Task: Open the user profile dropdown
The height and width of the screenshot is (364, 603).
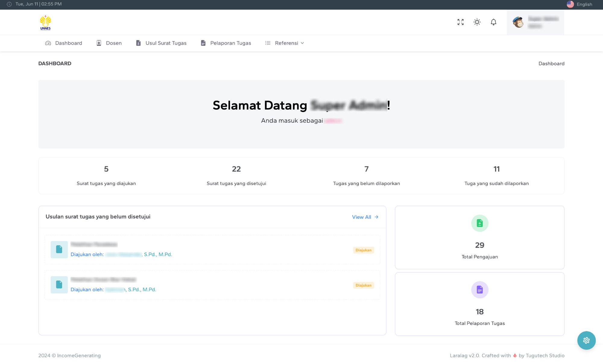Action: [x=535, y=22]
